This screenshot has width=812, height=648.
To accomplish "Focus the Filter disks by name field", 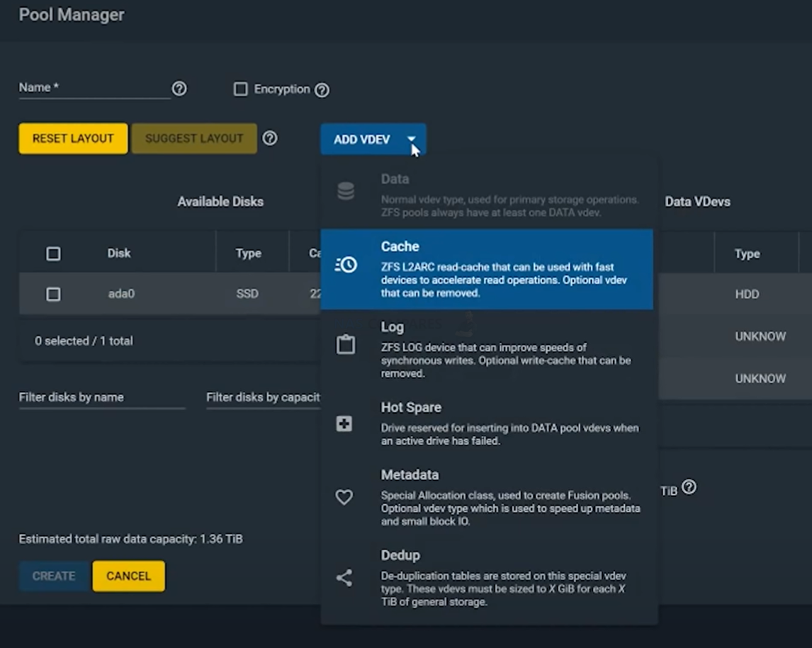I will click(102, 397).
